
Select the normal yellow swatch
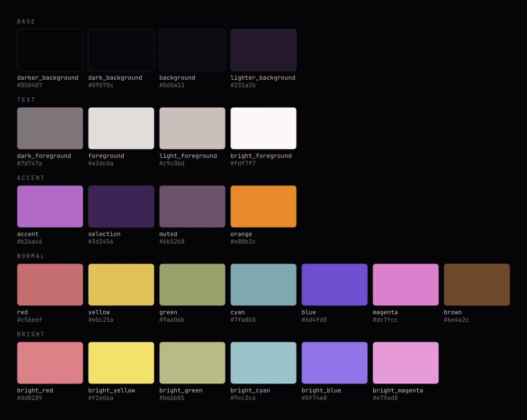coord(121,285)
